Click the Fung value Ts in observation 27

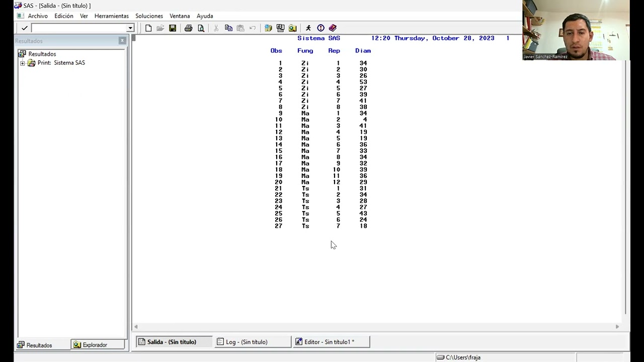point(305,226)
